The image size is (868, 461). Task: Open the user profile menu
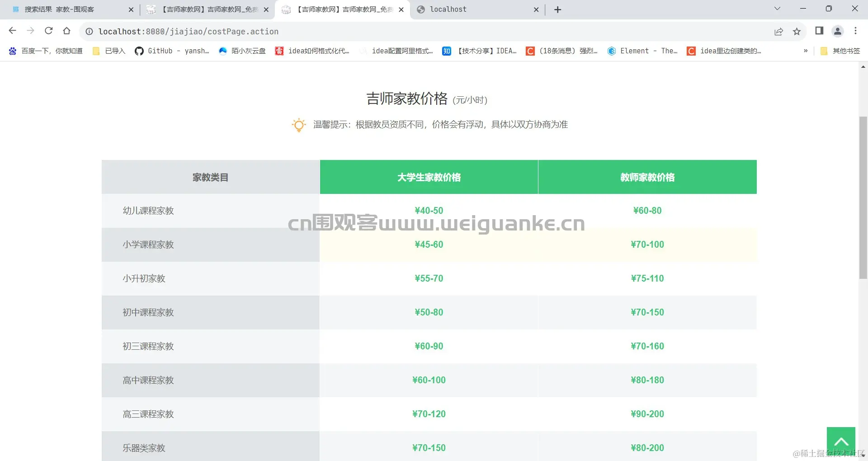[x=838, y=31]
